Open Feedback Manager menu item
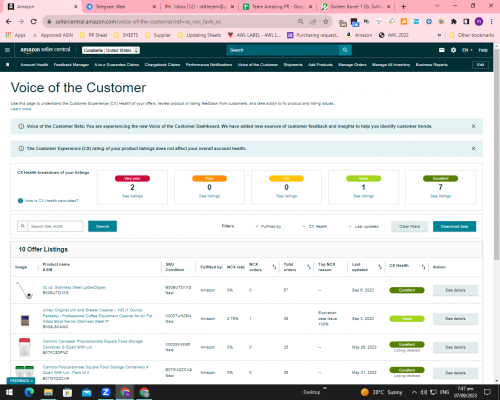 [x=71, y=65]
